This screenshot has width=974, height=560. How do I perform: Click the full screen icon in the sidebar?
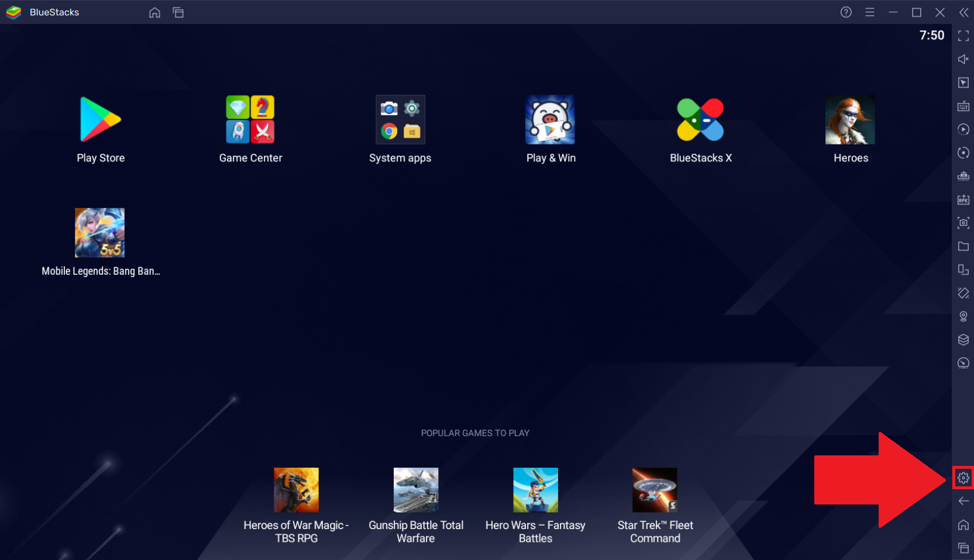pos(963,36)
